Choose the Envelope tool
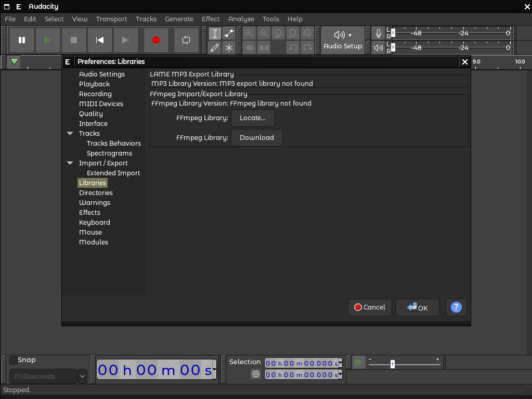The image size is (532, 399). [x=229, y=33]
